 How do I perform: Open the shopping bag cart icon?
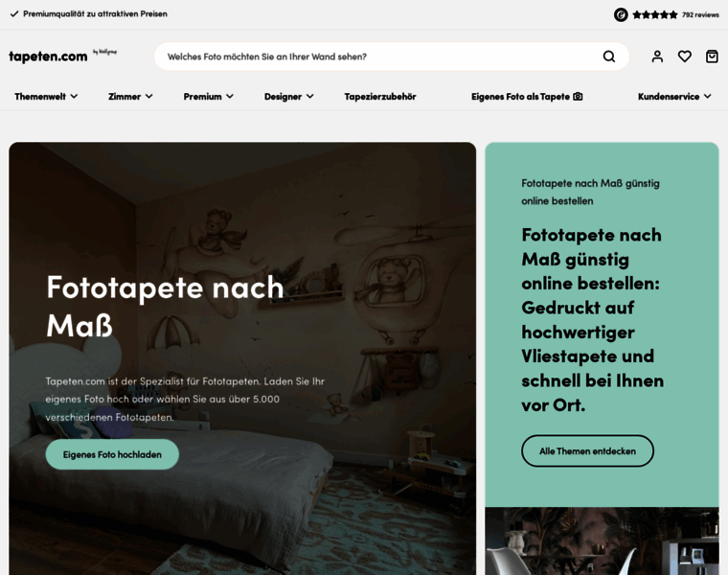[x=712, y=57]
